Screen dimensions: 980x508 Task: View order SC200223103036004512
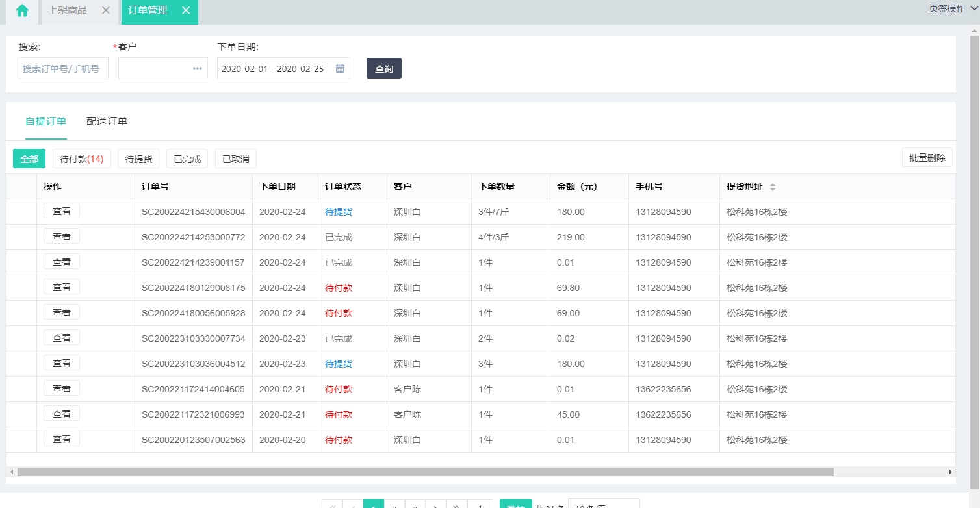(62, 362)
